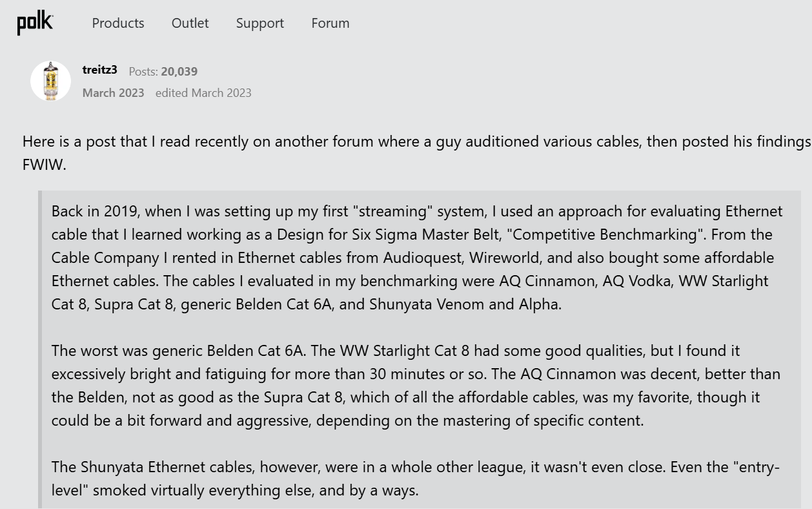Open the treitz3 username profile link
812x509 pixels.
tap(99, 70)
